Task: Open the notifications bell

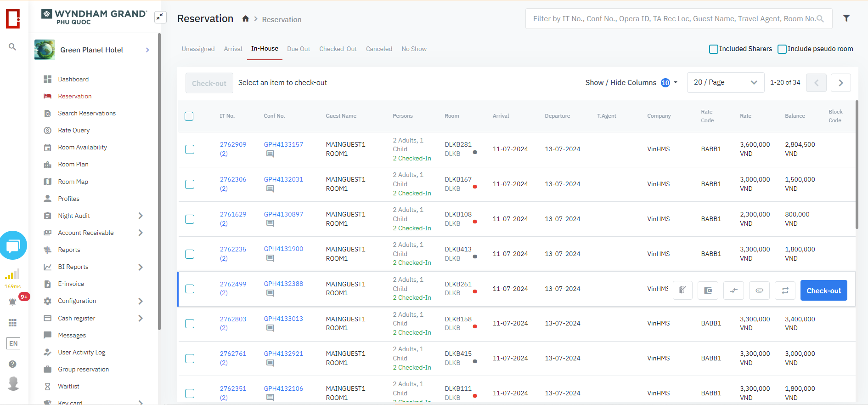Action: coord(13,302)
